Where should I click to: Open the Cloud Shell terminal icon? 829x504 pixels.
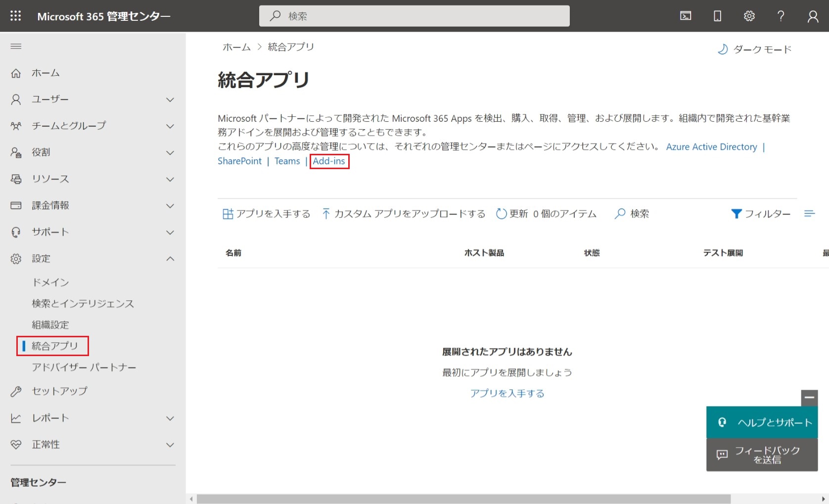click(686, 16)
